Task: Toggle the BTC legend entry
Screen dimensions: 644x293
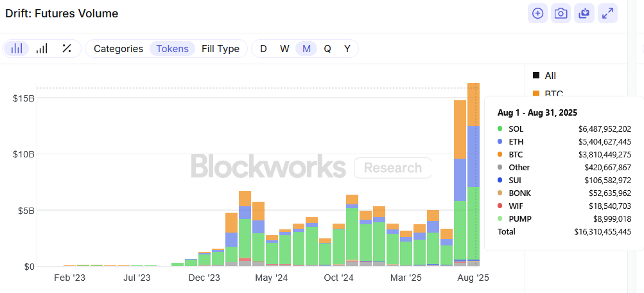Action: coord(548,93)
